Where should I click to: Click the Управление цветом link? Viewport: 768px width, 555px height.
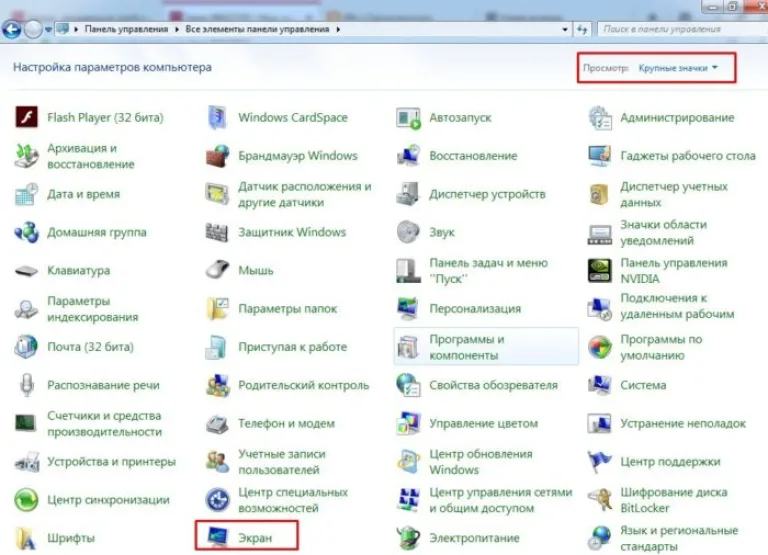[x=483, y=424]
